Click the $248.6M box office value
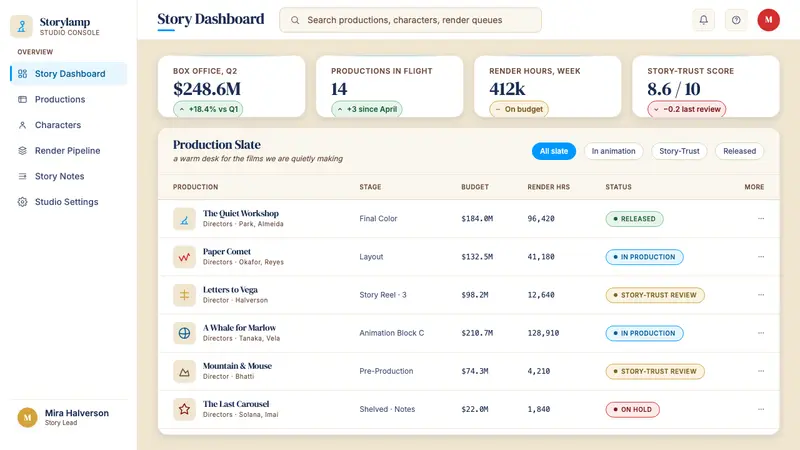The height and width of the screenshot is (450, 800). pyautogui.click(x=207, y=89)
